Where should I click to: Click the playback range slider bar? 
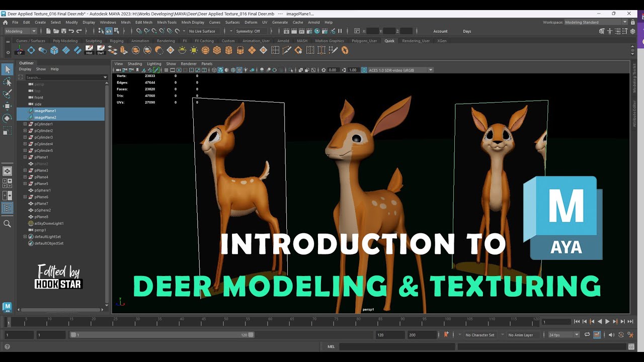[162, 335]
